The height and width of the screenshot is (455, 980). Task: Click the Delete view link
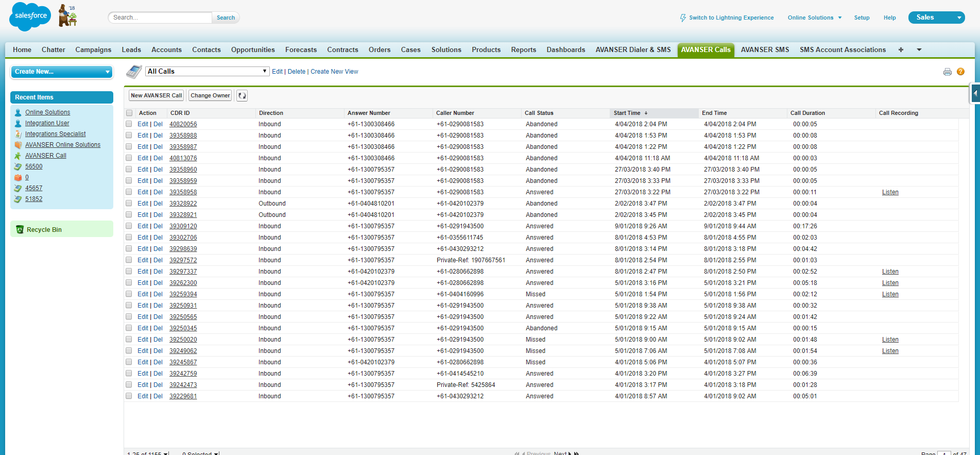tap(297, 72)
